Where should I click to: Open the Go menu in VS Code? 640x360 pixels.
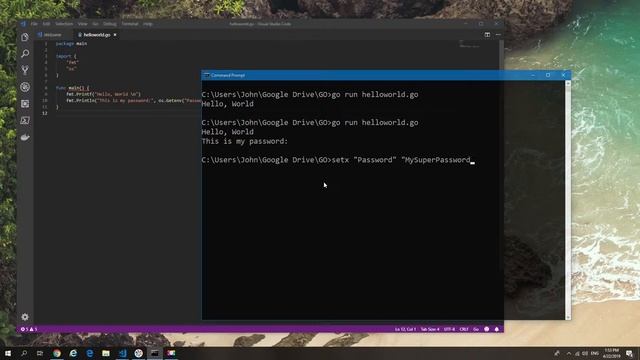pos(95,24)
